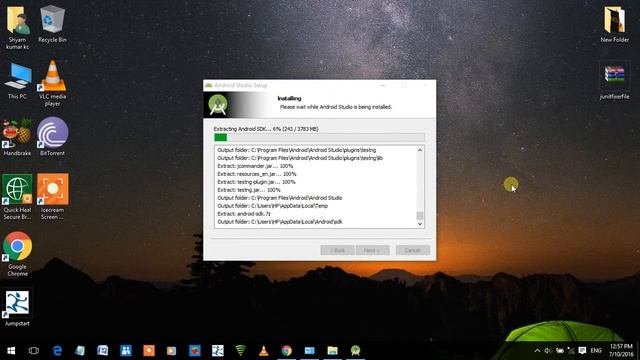This screenshot has width=640, height=360.
Task: Open BitTorrent desktop shortcut
Action: (x=52, y=137)
